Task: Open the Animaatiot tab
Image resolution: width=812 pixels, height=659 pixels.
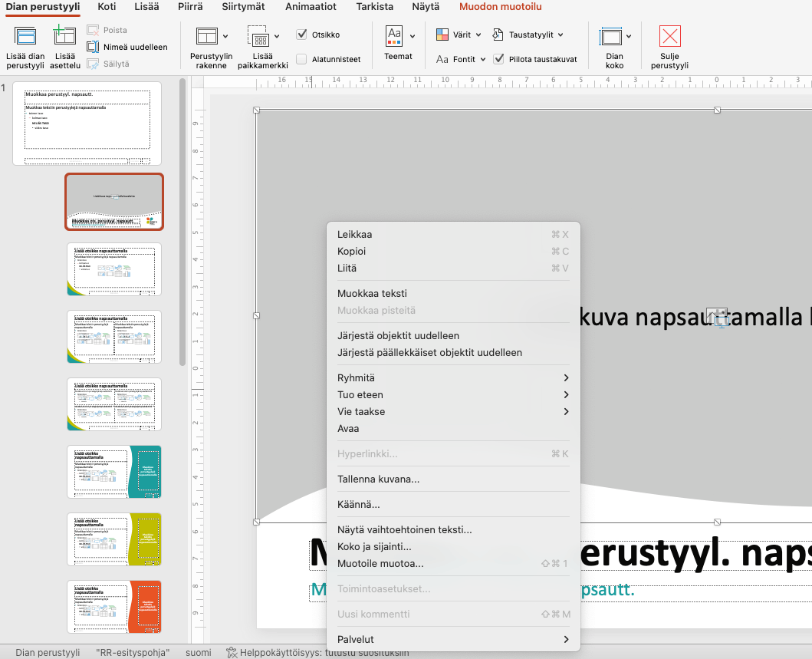Action: tap(311, 7)
